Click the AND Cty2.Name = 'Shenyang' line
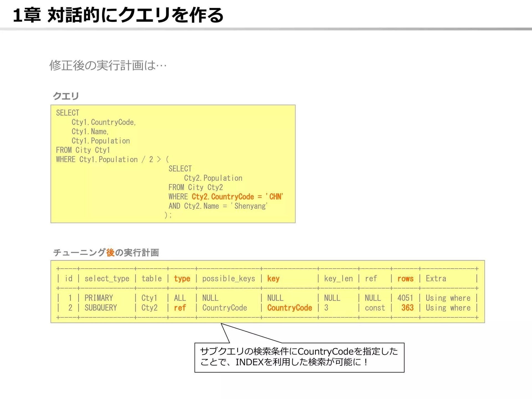The width and height of the screenshot is (532, 399). coord(218,206)
